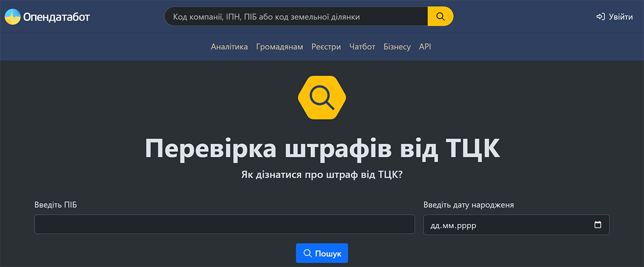Click the Увійти sign-in link
This screenshot has height=267, width=644.
click(x=620, y=17)
